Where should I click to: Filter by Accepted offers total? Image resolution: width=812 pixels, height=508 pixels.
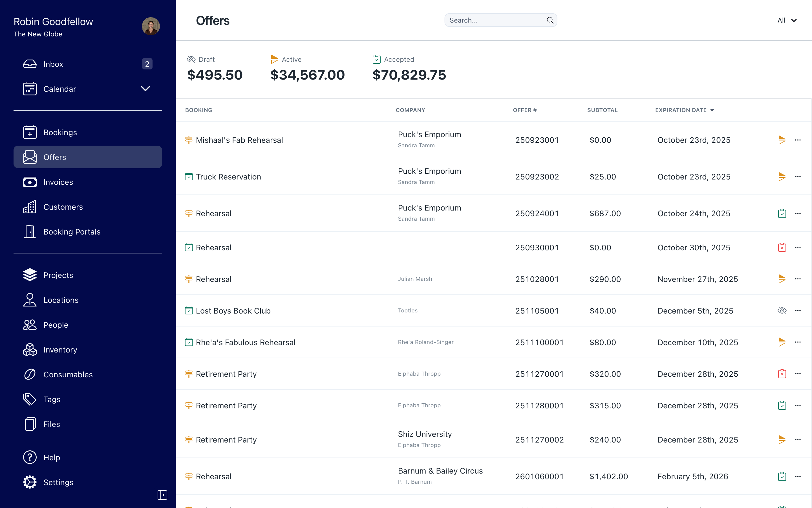pyautogui.click(x=409, y=69)
